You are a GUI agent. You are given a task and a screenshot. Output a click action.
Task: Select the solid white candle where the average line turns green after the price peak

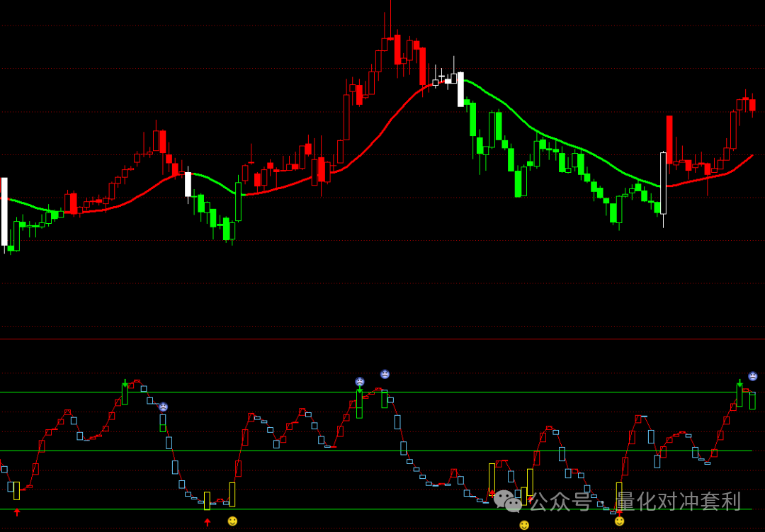pyautogui.click(x=460, y=89)
